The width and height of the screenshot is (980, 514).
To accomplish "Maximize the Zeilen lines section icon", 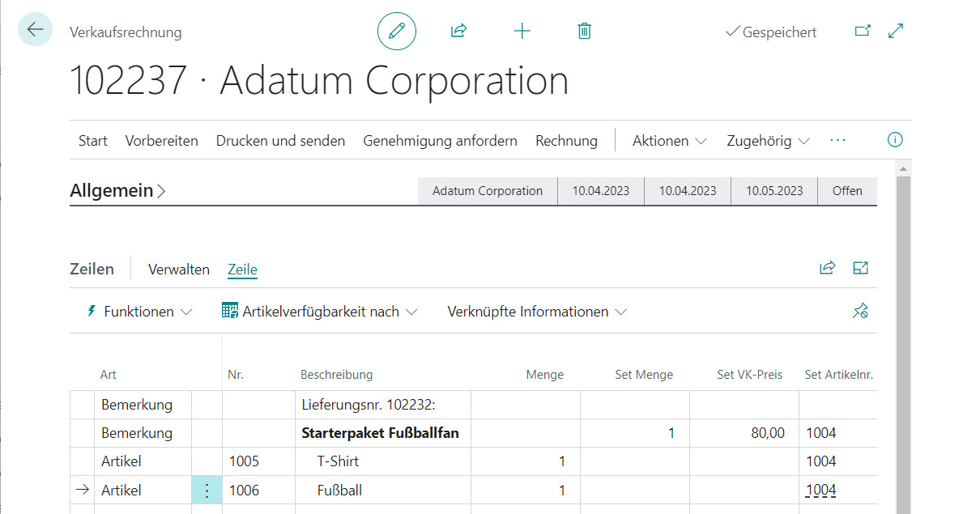I will [x=860, y=268].
